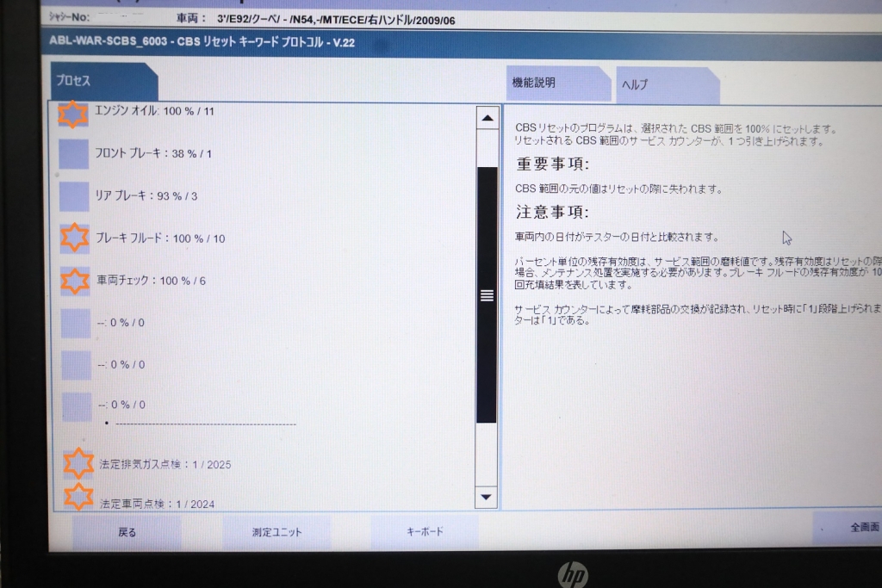Click the 法定排気ガス点検 : 1 / 2025 text
This screenshot has height=588, width=882.
pyautogui.click(x=165, y=464)
